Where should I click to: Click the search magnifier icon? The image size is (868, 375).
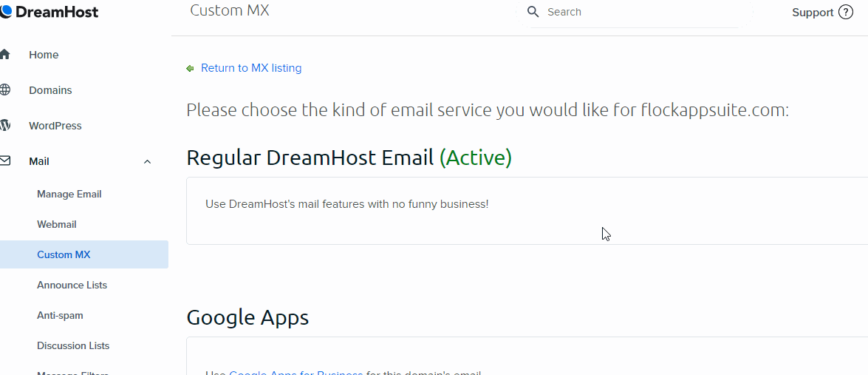click(x=533, y=12)
